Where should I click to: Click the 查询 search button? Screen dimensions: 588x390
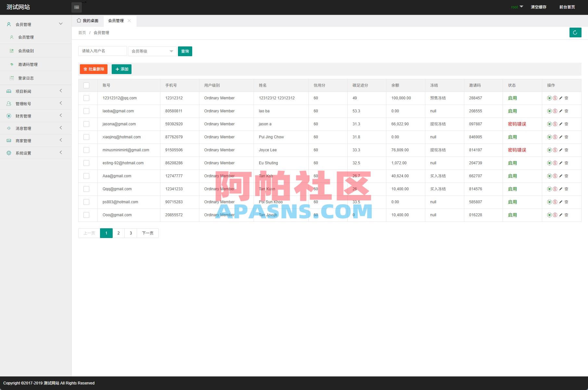point(185,51)
